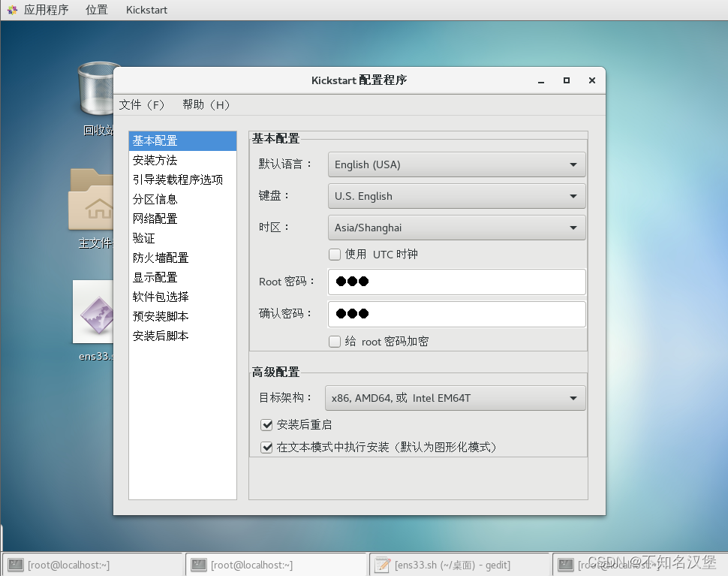Click terminal icon of first root@localhost taskbar entry

[16, 565]
